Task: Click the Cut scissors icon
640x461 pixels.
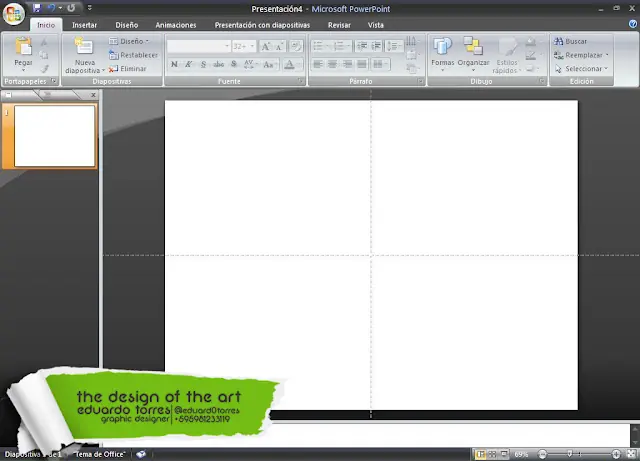Action: [x=44, y=42]
